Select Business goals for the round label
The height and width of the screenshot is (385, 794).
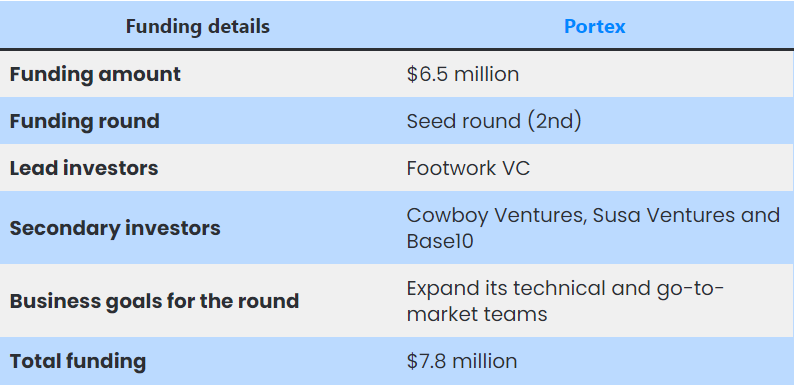coord(154,301)
